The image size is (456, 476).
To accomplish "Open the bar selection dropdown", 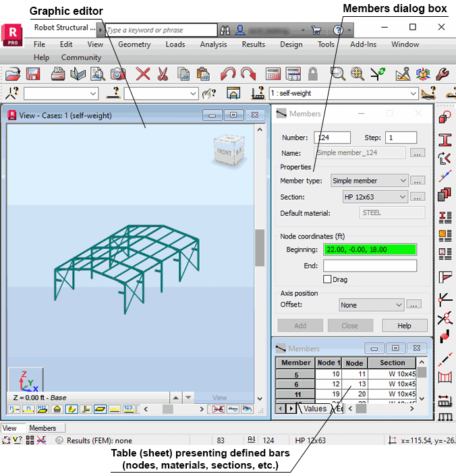I will point(161,94).
